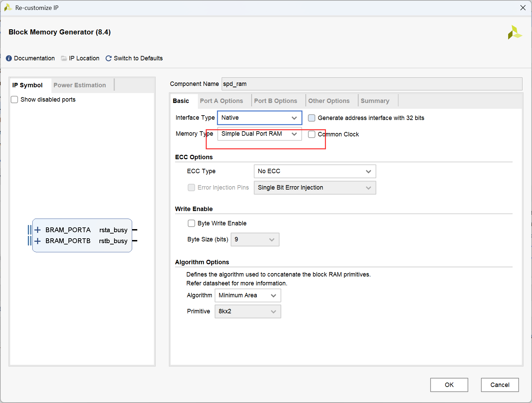
Task: Click the OK button
Action: (449, 385)
